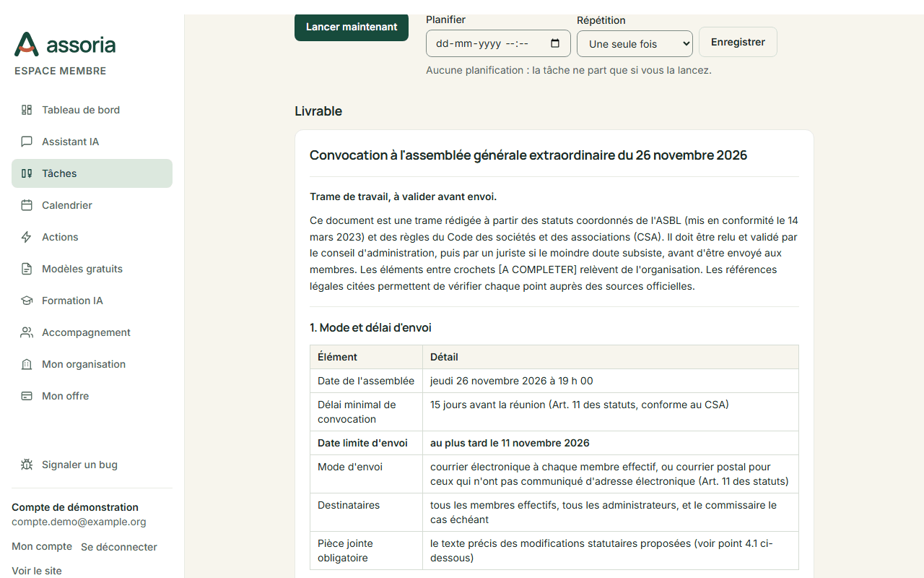
Task: Open Voir le site link
Action: [37, 571]
